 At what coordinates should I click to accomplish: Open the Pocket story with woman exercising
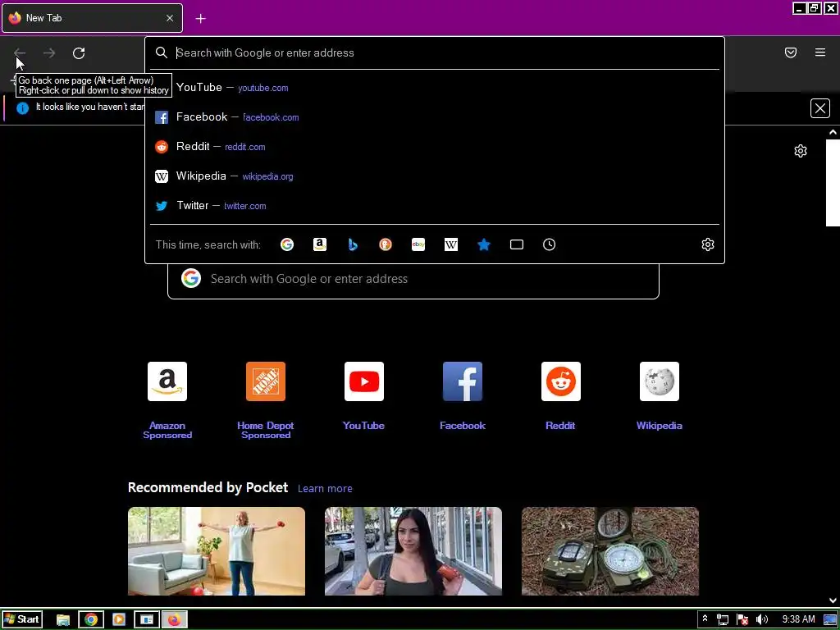click(x=217, y=551)
